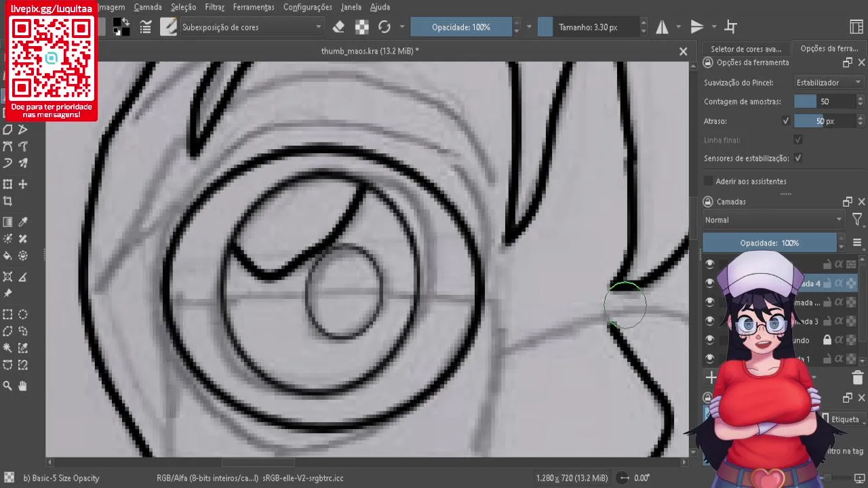Expand horizontal mirror options arrow

pyautogui.click(x=680, y=27)
